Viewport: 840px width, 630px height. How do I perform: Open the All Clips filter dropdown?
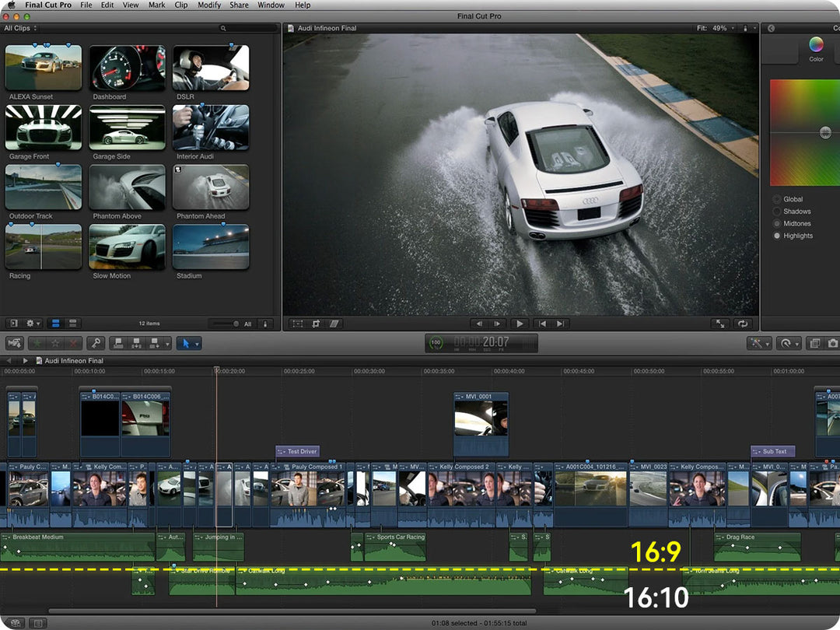(x=20, y=28)
